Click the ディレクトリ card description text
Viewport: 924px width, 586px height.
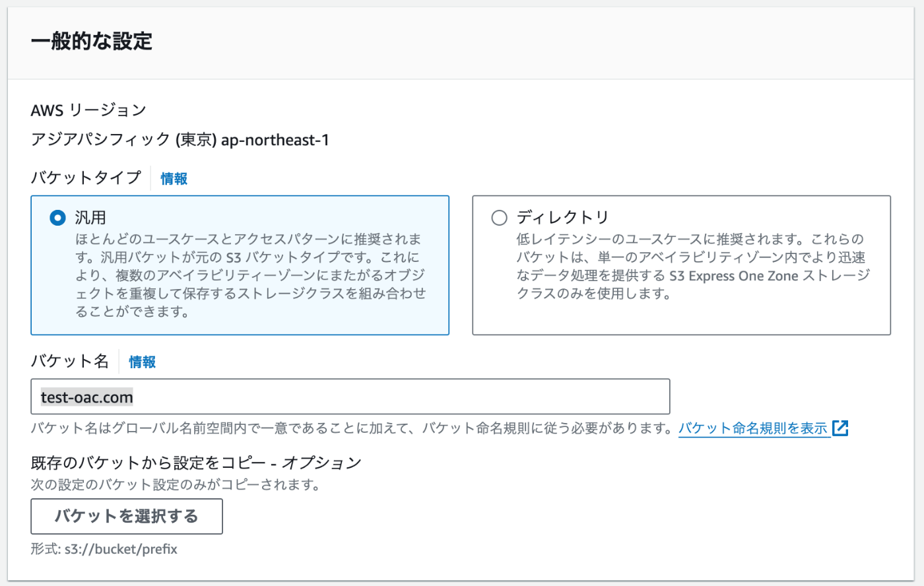[x=693, y=266]
